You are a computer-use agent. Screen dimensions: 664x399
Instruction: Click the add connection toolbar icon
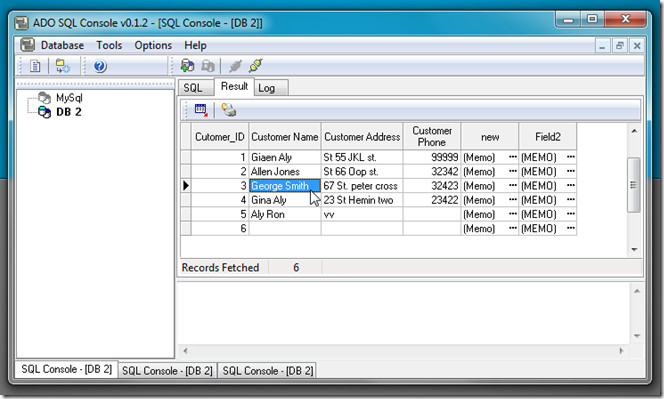[63, 66]
